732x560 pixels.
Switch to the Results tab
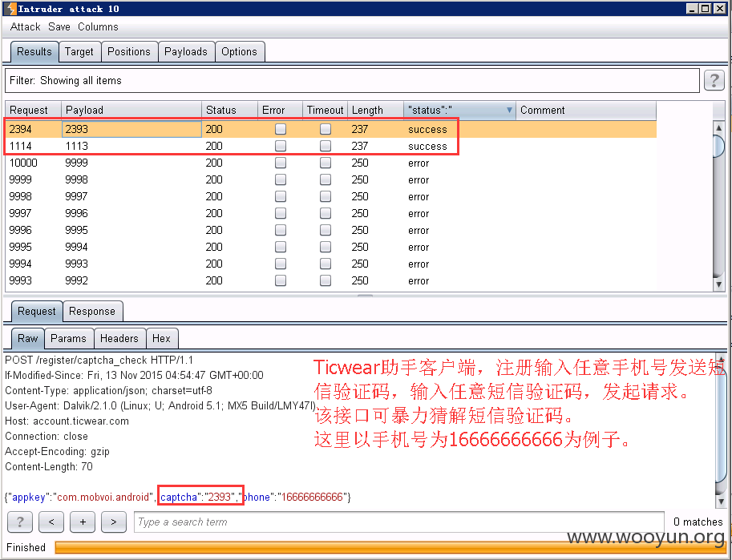[34, 52]
